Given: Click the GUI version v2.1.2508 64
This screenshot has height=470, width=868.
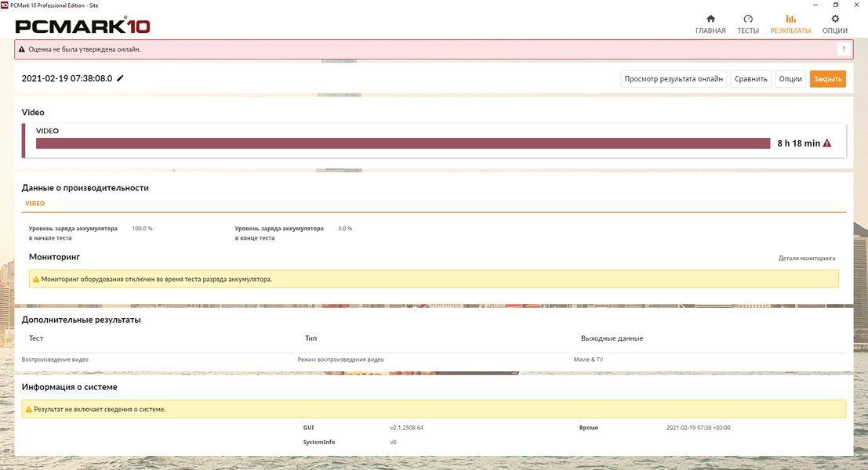Looking at the screenshot, I should [x=407, y=428].
